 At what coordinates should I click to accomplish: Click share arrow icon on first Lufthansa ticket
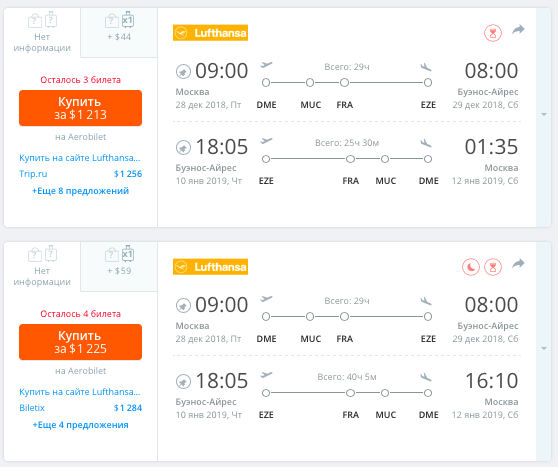[x=518, y=30]
